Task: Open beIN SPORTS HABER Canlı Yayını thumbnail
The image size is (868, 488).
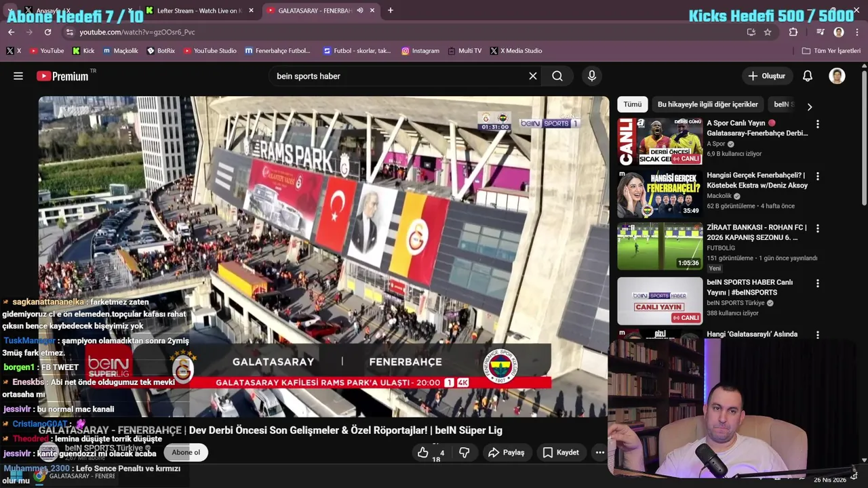Action: click(660, 301)
